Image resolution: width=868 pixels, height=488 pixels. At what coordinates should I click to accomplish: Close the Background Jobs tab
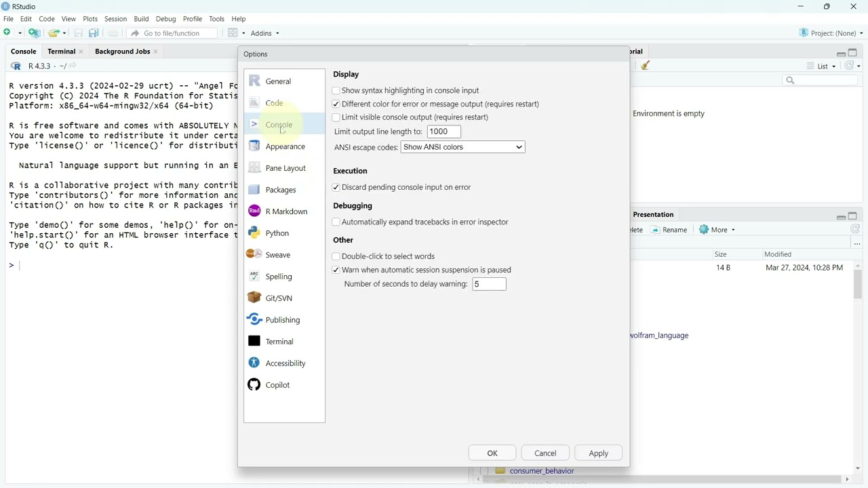pyautogui.click(x=156, y=52)
